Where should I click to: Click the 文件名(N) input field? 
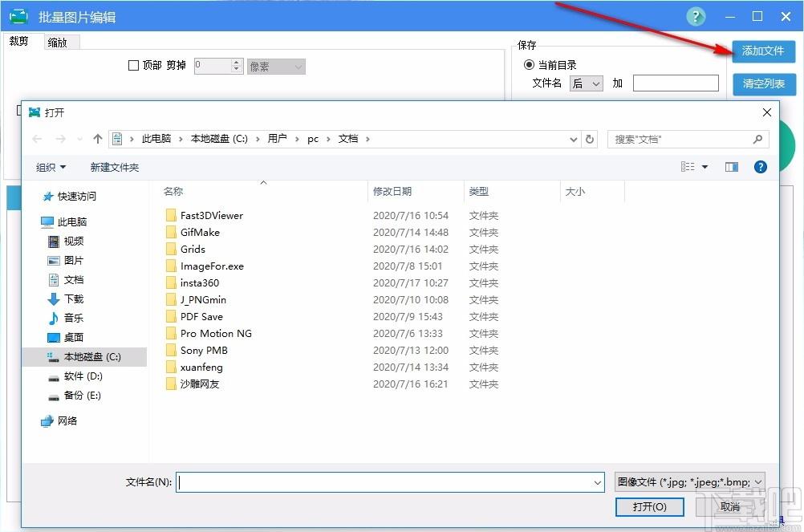(x=385, y=482)
